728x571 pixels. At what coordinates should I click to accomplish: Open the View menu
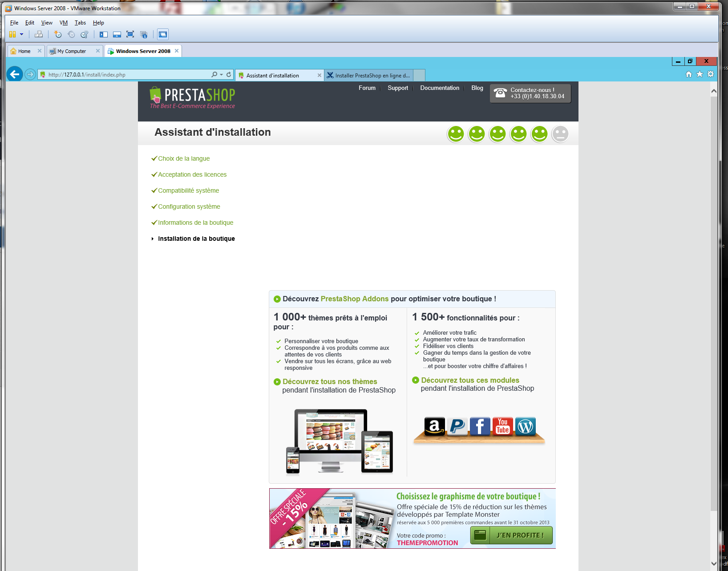(47, 23)
